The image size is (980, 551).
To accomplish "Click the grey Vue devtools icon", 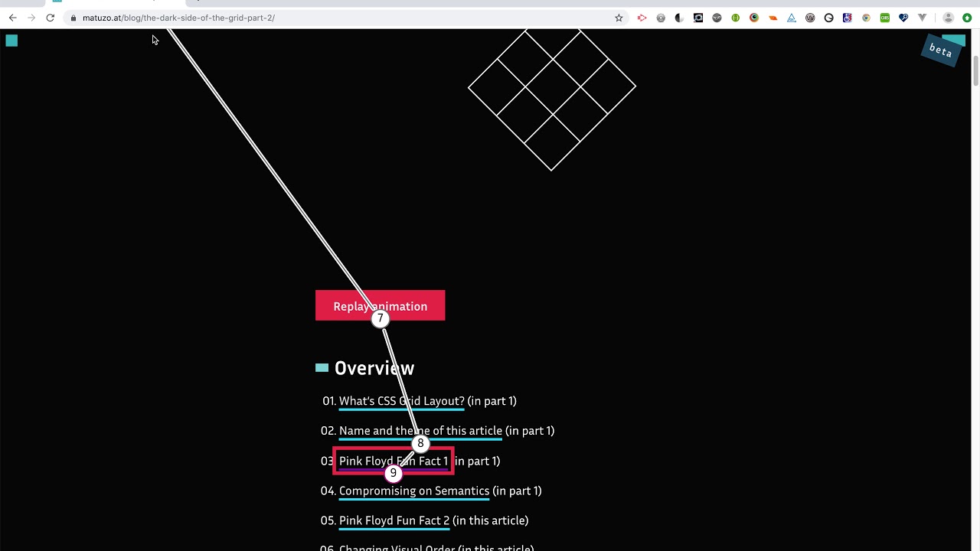I will click(922, 18).
